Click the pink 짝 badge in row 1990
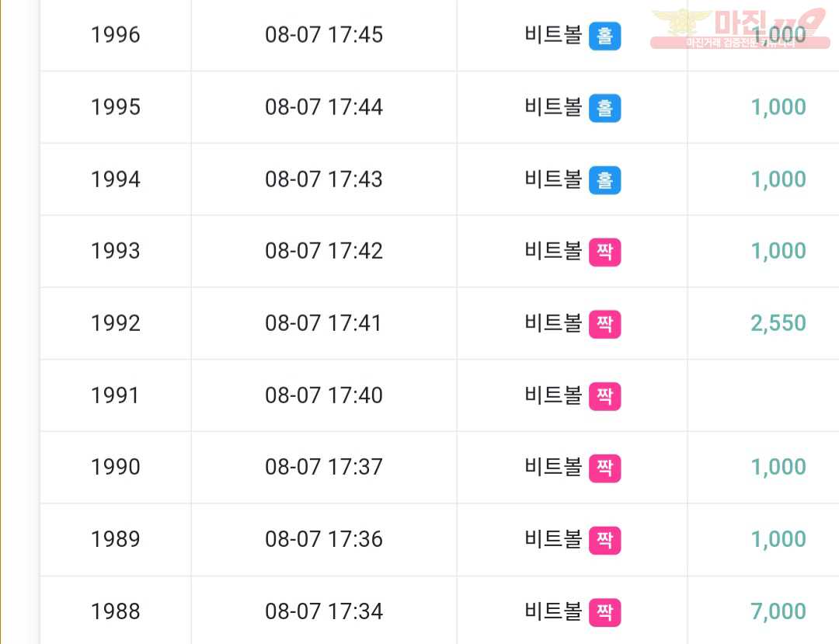The image size is (839, 644). point(604,468)
